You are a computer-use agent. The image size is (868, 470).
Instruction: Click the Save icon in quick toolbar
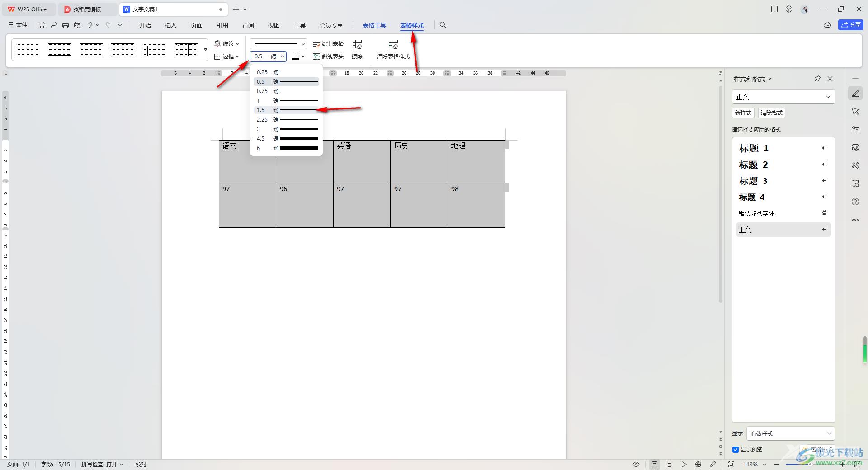click(x=42, y=25)
